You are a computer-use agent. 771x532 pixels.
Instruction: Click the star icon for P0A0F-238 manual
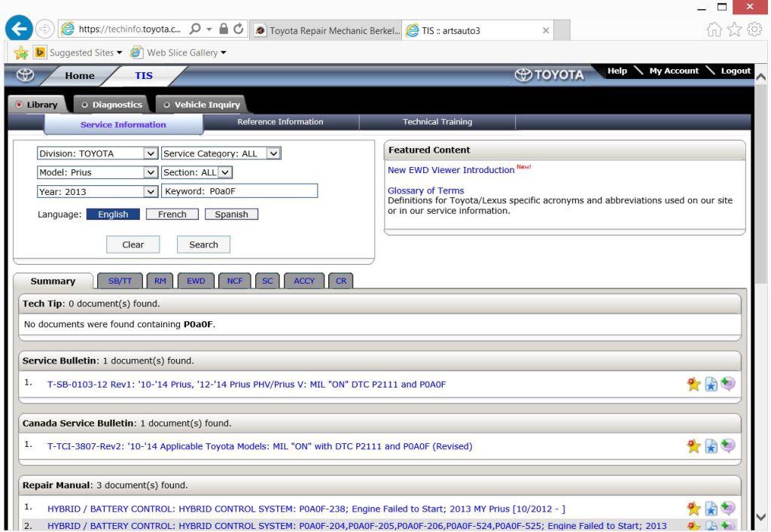(693, 509)
